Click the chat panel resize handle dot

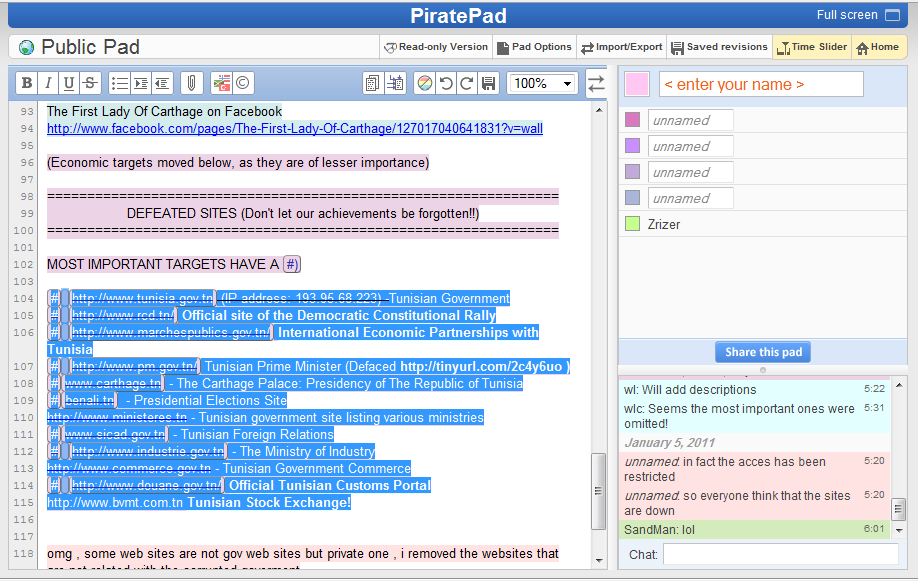pos(762,370)
